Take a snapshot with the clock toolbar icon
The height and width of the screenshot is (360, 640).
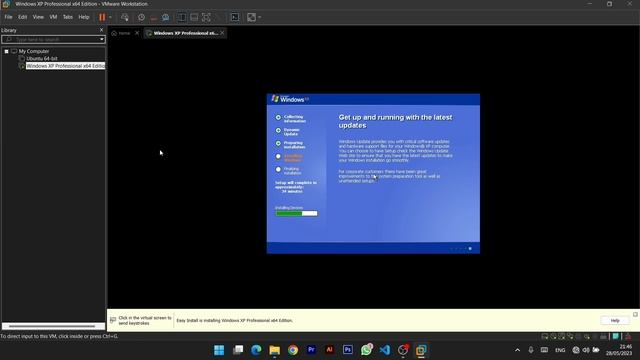(x=141, y=17)
